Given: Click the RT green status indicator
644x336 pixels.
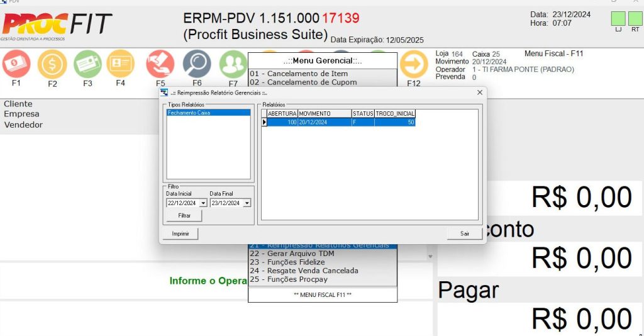Looking at the screenshot, I should click(x=635, y=19).
